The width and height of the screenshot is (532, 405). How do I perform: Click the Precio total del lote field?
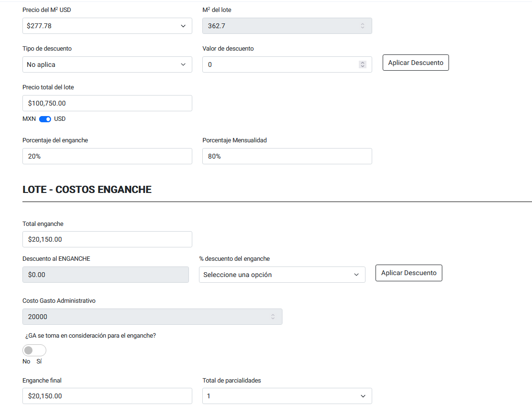pos(107,103)
